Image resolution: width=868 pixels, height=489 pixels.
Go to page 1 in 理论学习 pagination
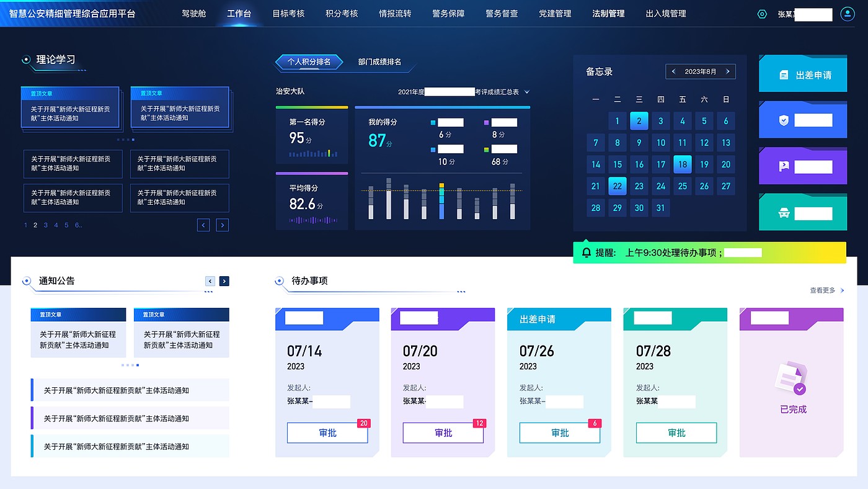pos(25,225)
